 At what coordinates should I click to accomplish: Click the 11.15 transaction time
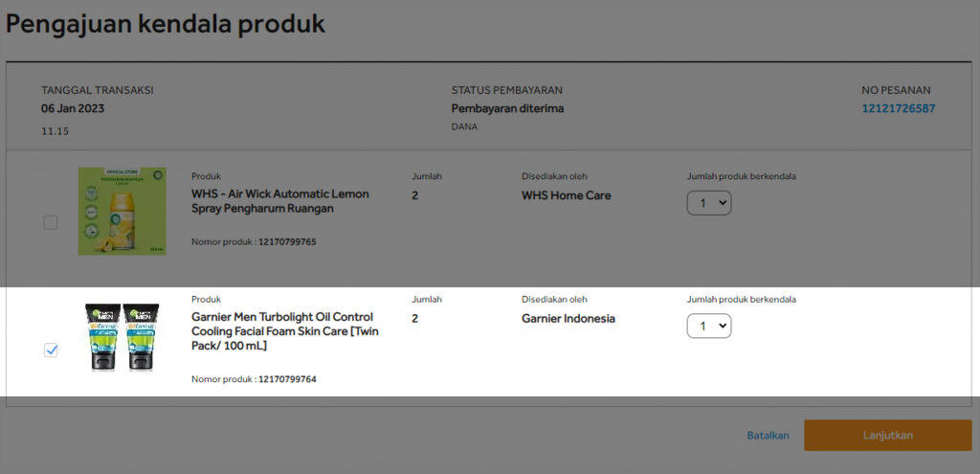tap(55, 131)
